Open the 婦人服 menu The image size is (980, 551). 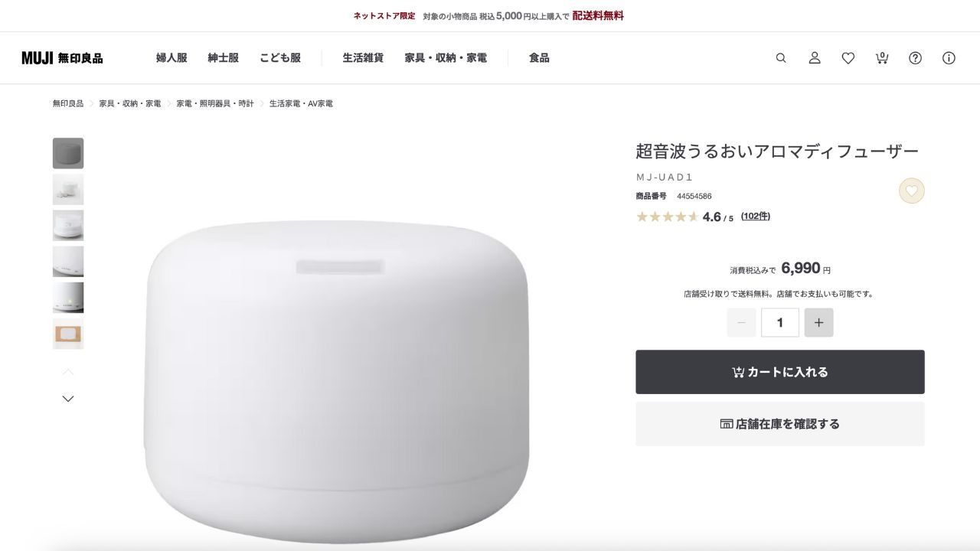click(171, 58)
